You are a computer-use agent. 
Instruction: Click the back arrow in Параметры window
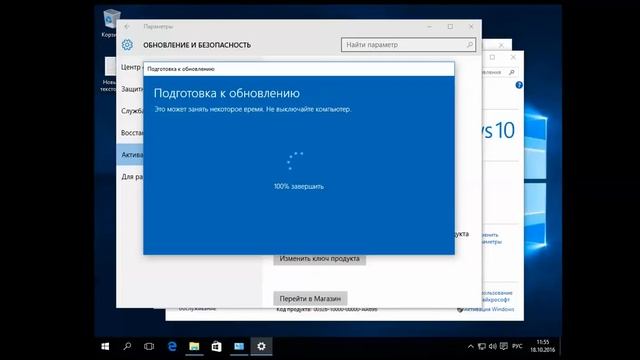[x=127, y=27]
